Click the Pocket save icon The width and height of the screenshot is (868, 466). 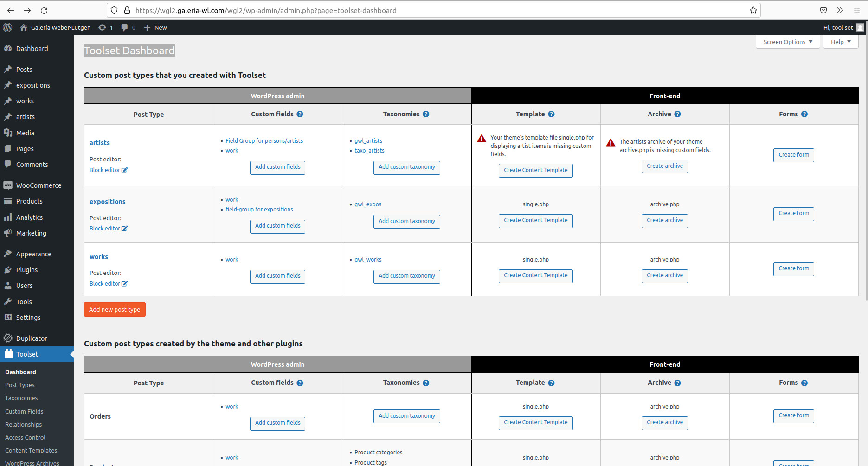(x=823, y=10)
